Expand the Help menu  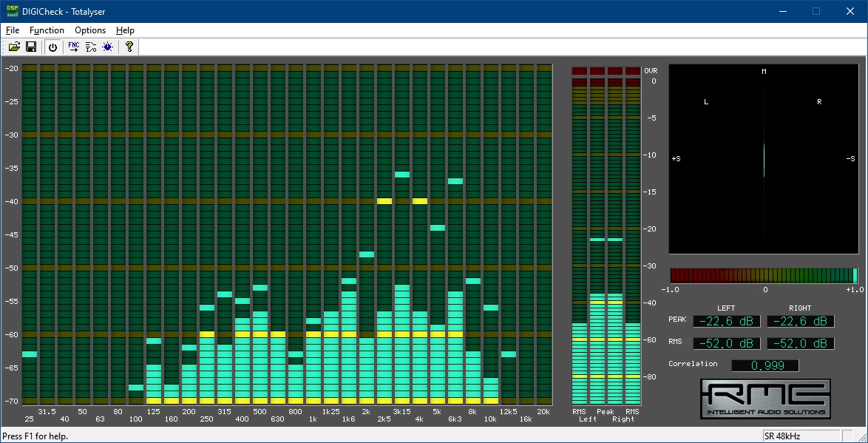(125, 30)
